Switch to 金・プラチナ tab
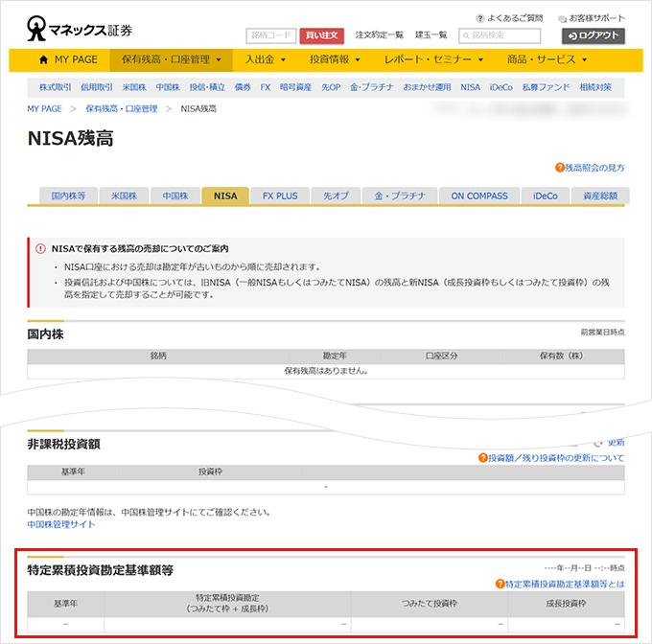Screen dimensions: 652x644 coord(400,196)
